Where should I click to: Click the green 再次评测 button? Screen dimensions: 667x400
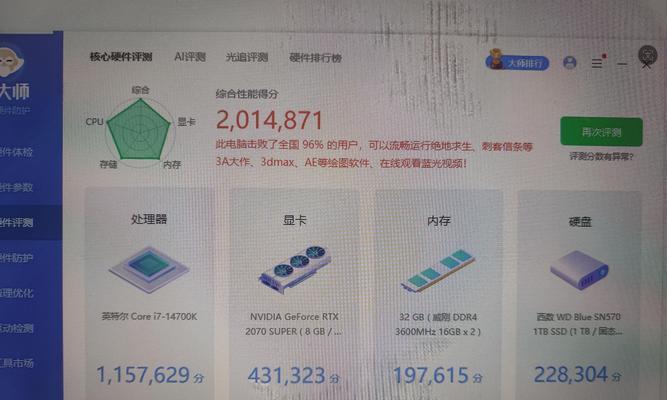tap(601, 131)
